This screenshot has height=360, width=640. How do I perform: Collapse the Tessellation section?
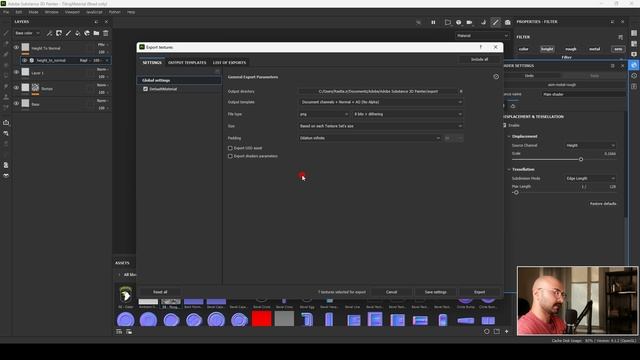coord(509,169)
